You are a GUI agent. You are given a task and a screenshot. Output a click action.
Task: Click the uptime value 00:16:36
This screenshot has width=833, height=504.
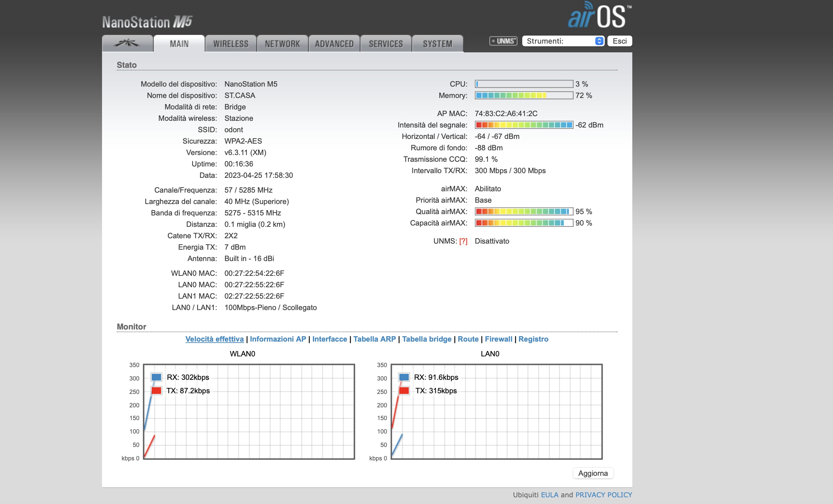click(239, 164)
